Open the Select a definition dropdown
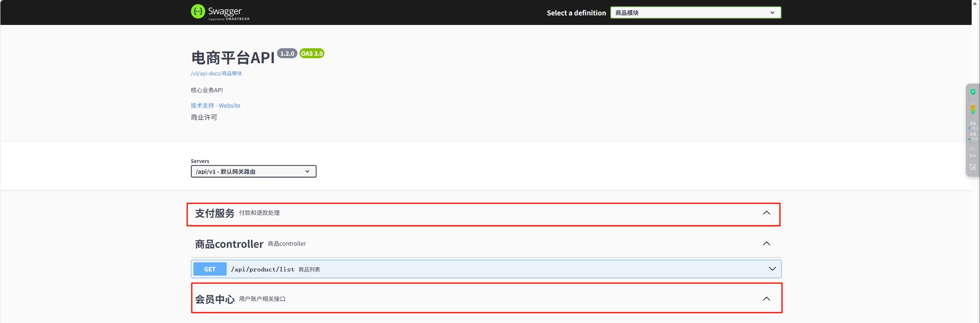Image resolution: width=980 pixels, height=323 pixels. coord(695,13)
